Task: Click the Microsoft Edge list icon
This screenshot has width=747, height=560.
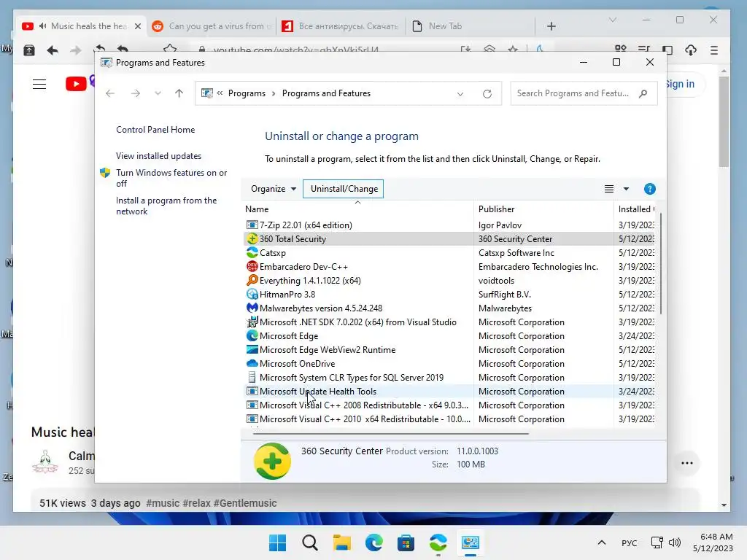Action: [252, 335]
